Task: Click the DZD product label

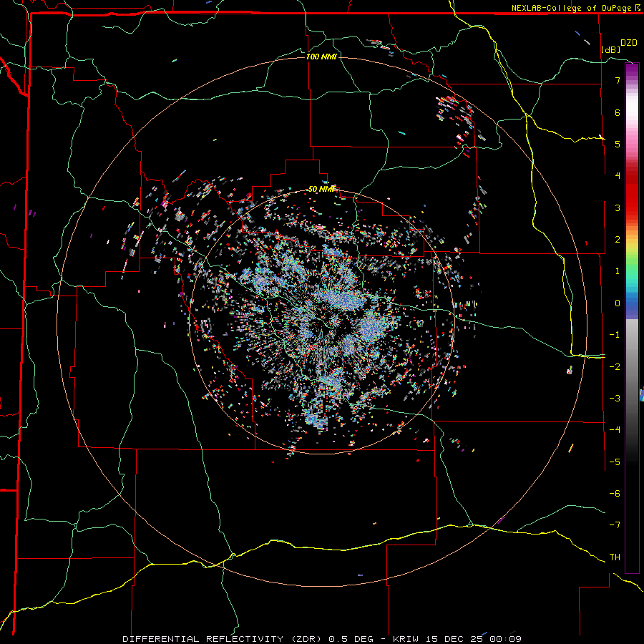Action: coord(629,43)
